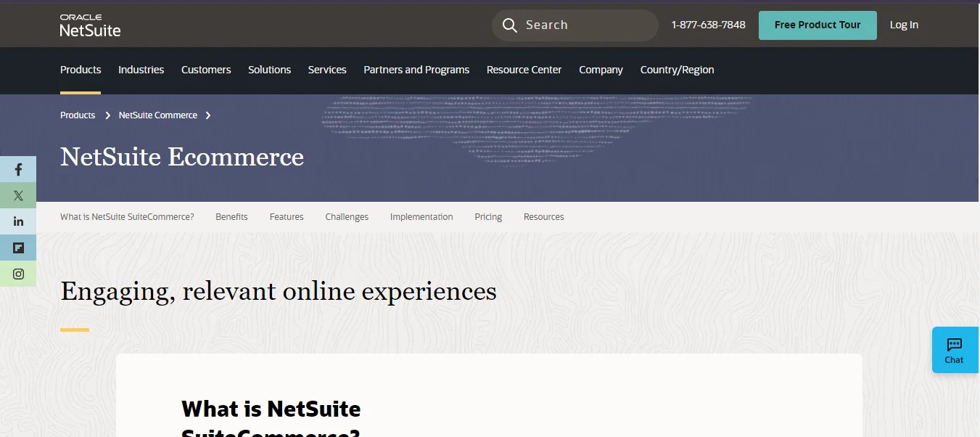Open the Customers menu
Screen dimensions: 980x437
(x=206, y=70)
